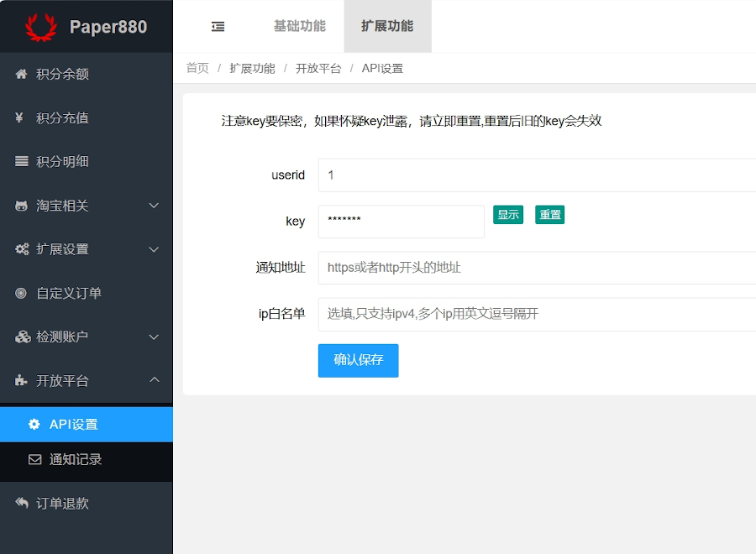This screenshot has width=756, height=554.
Task: Toggle the sidebar collapse menu icon
Action: (x=218, y=27)
